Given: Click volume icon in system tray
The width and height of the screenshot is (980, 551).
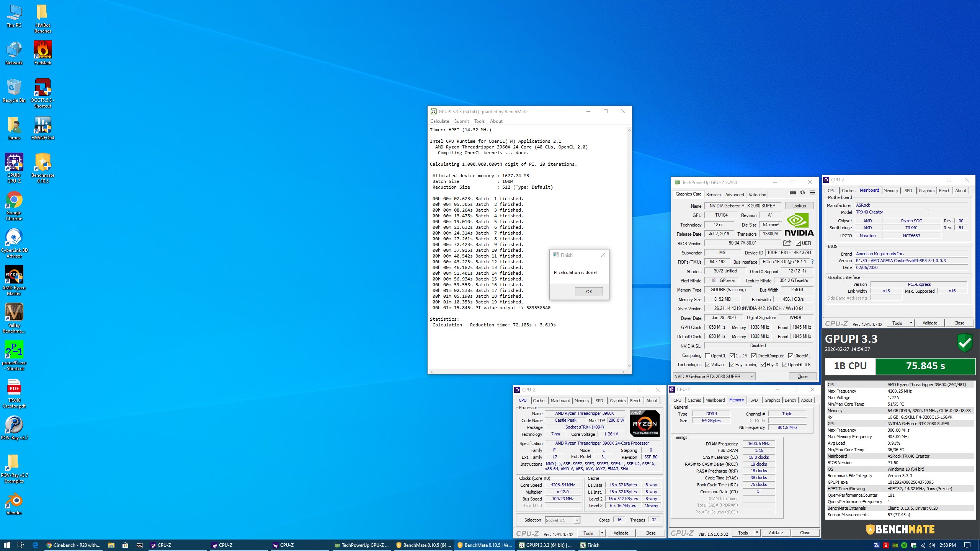Looking at the screenshot, I should [x=931, y=545].
